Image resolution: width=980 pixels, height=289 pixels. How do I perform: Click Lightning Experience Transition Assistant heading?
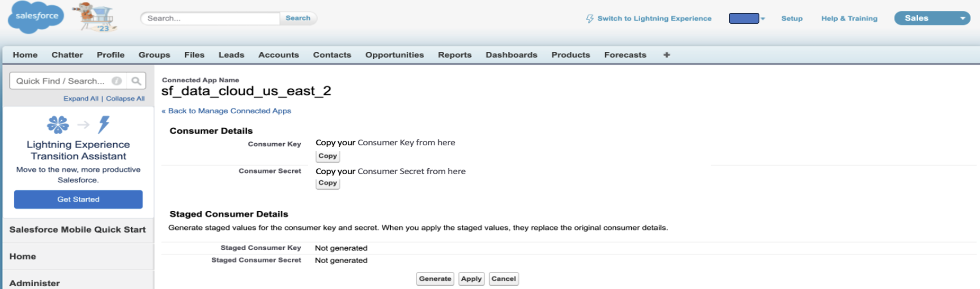[x=78, y=150]
